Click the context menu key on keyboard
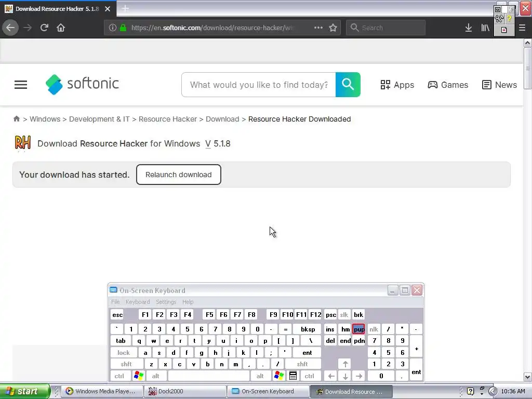This screenshot has height=399, width=532. pyautogui.click(x=293, y=376)
